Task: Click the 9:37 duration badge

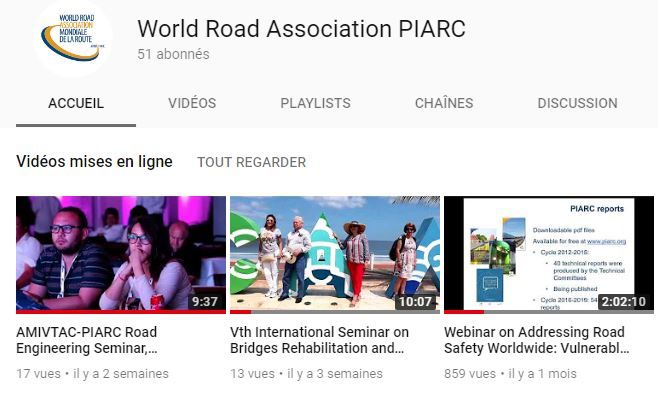Action: click(205, 301)
